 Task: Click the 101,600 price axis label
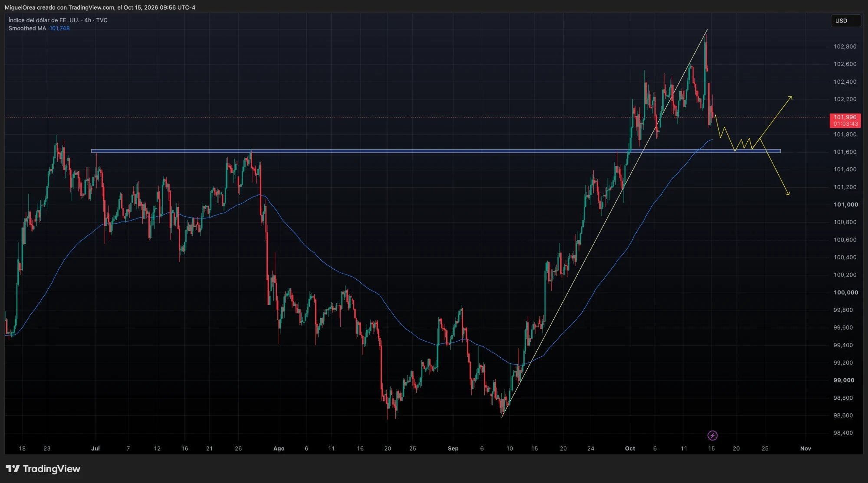point(845,152)
